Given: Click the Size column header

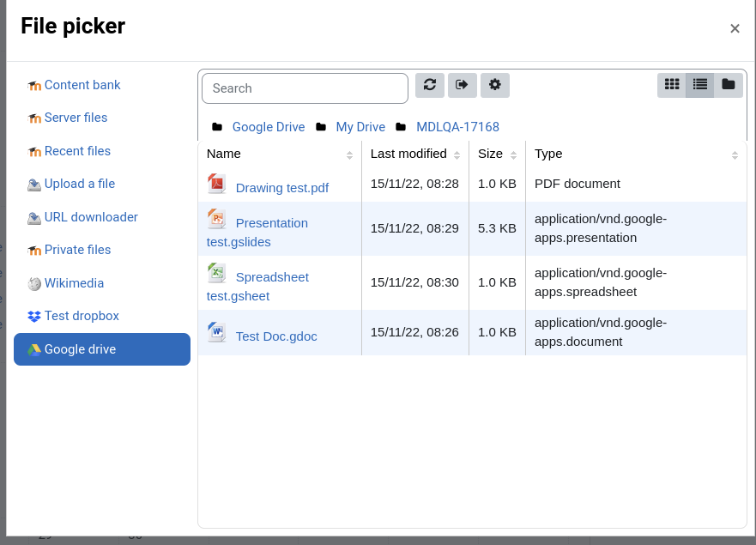Looking at the screenshot, I should coord(490,154).
